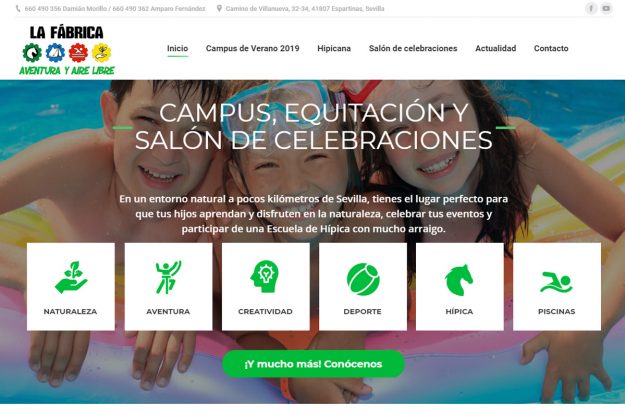Image resolution: width=625 pixels, height=417 pixels.
Task: Click the Camino de Villanueva address text
Action: 305,8
